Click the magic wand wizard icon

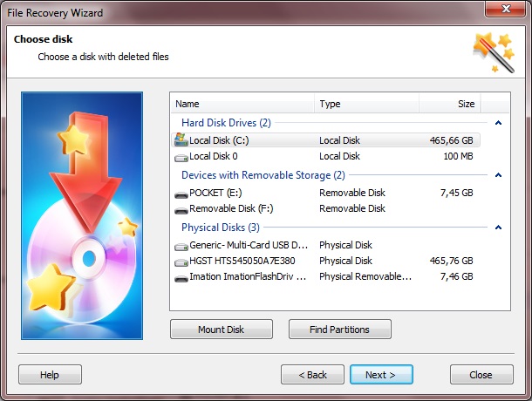[x=494, y=52]
